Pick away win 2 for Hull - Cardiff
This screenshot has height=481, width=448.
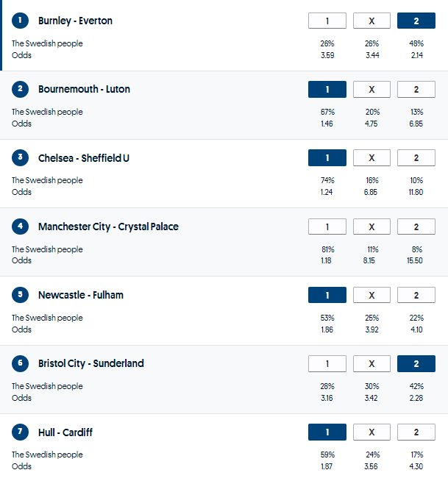[x=416, y=432]
